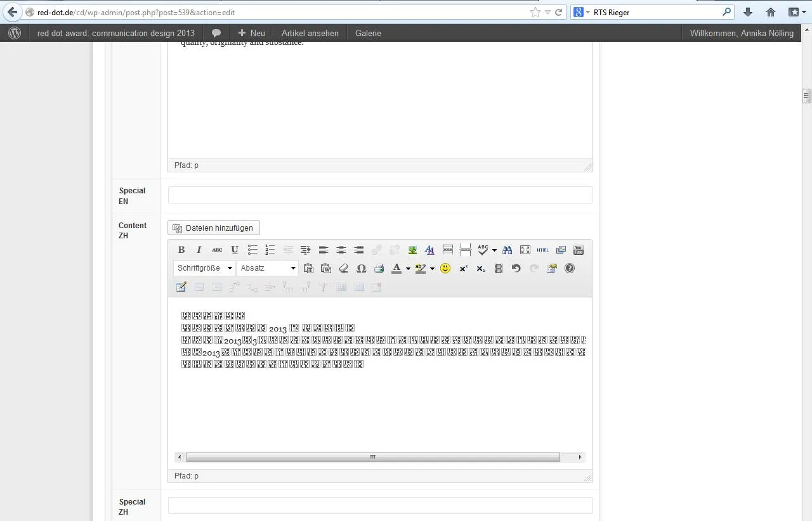Apply strikethrough in ZH editor toolbar
The width and height of the screenshot is (812, 521).
click(x=217, y=250)
